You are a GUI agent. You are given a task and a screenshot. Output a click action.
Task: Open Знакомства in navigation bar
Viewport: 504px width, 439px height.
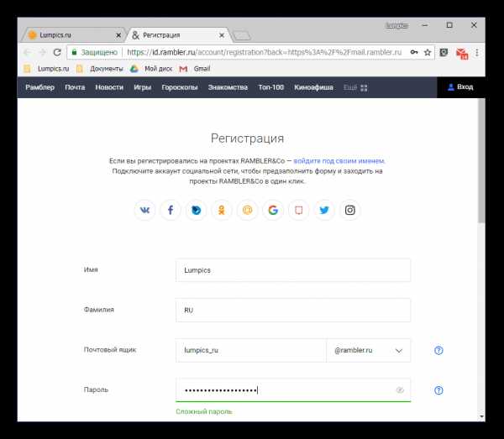point(228,87)
